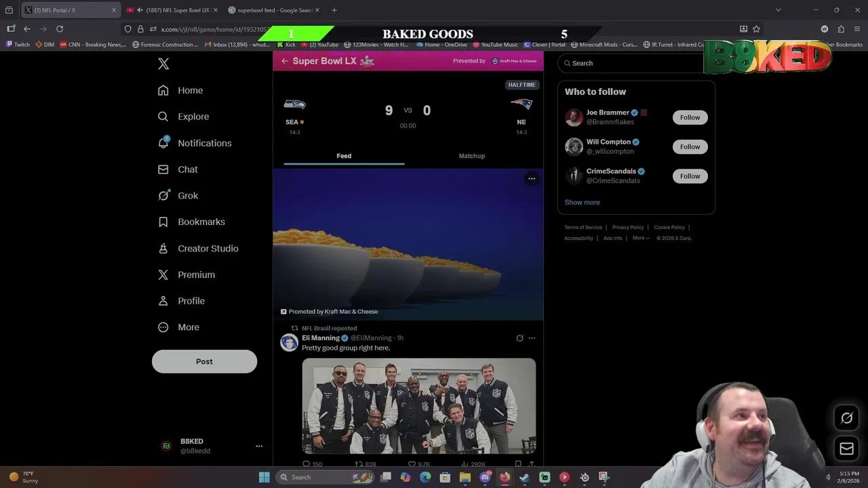This screenshot has width=868, height=488.
Task: Switch to superbowl feed Google Search tab
Action: pyautogui.click(x=274, y=10)
